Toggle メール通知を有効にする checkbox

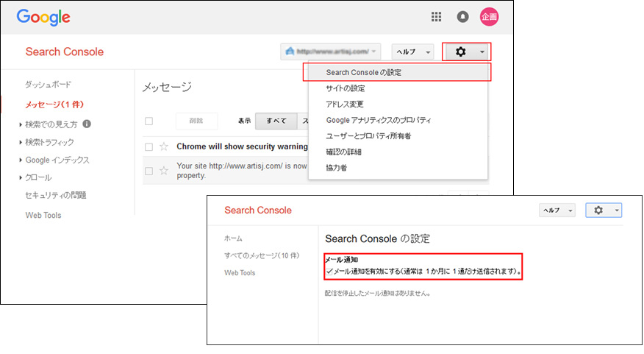(x=329, y=272)
